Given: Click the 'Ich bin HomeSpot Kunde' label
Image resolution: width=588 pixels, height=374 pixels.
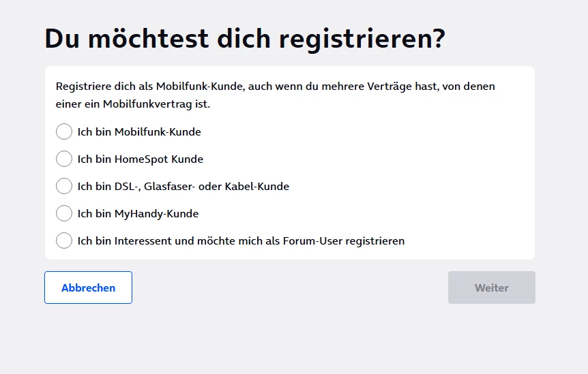Looking at the screenshot, I should point(140,159).
